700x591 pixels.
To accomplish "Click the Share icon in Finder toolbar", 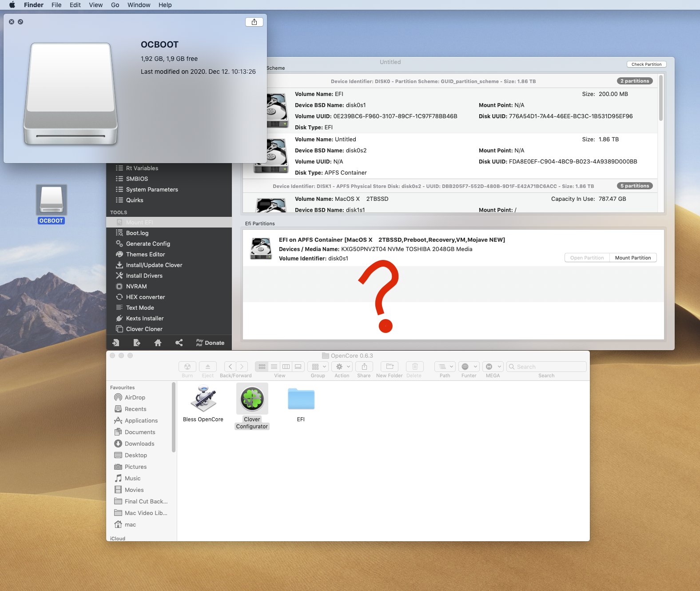I will pyautogui.click(x=364, y=367).
